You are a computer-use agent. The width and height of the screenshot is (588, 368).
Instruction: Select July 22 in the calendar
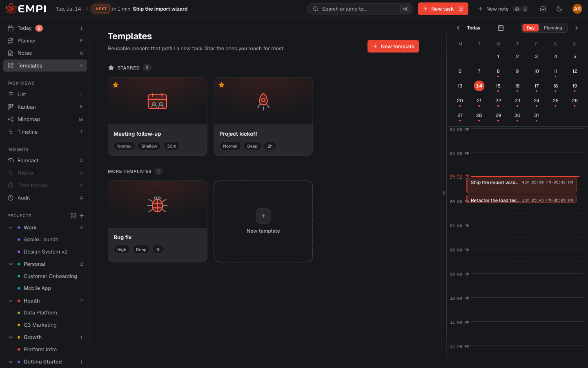tap(498, 101)
